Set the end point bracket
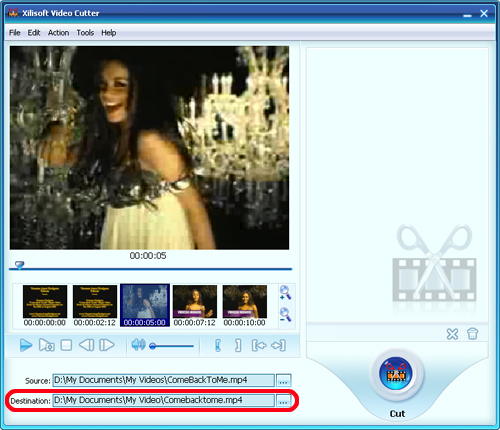Image resolution: width=500 pixels, height=430 pixels. (238, 346)
